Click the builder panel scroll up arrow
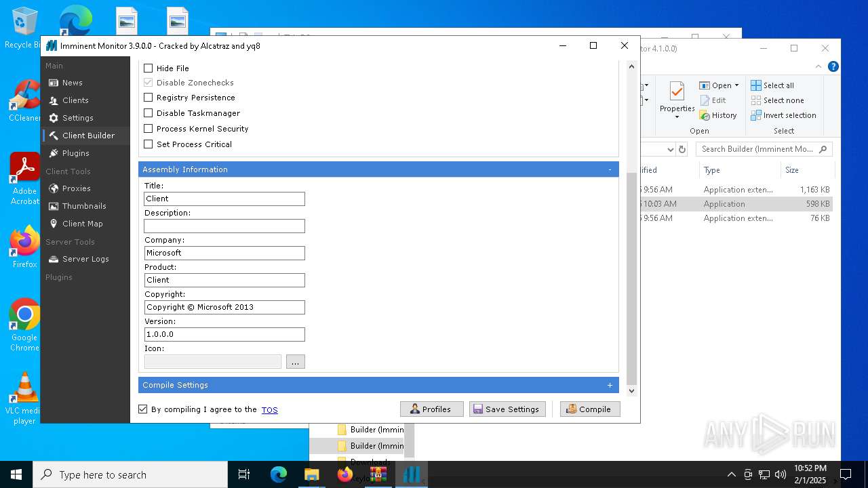Image resolution: width=868 pixels, height=488 pixels. [x=631, y=66]
